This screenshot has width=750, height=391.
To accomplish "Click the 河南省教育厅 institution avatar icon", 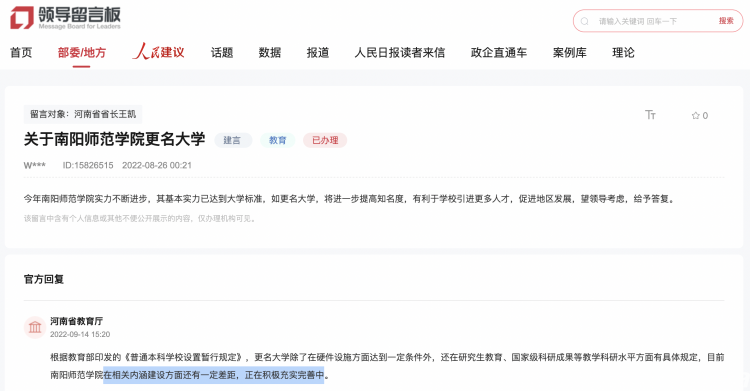I will coord(35,327).
